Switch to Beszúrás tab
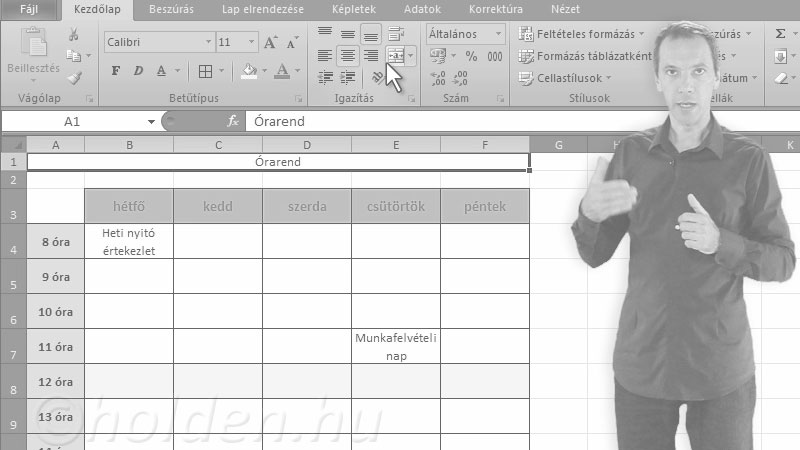800x450 pixels. click(171, 9)
